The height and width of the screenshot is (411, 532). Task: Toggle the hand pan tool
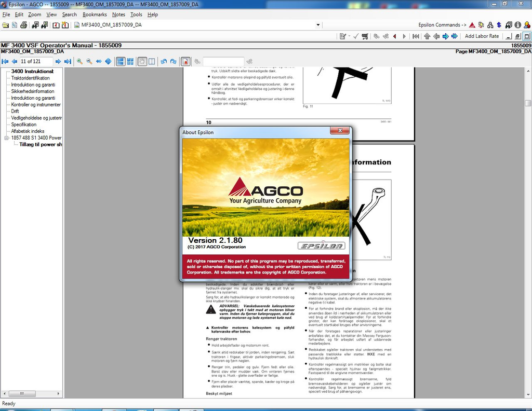click(x=142, y=61)
